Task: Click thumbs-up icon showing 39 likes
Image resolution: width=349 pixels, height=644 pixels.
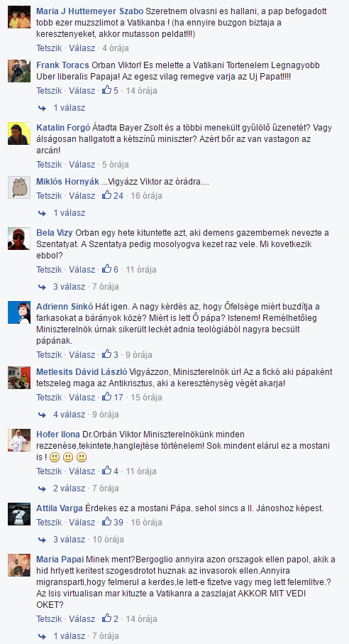Action: tap(106, 522)
